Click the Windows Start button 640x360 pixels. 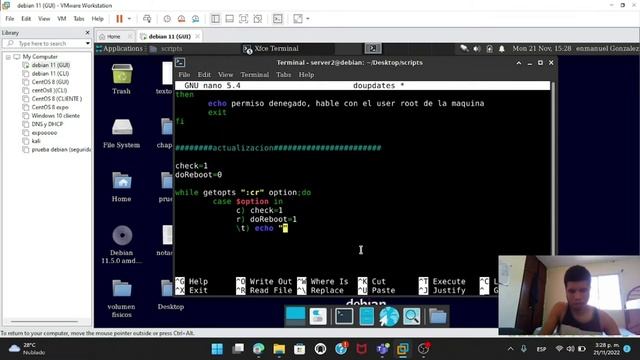[x=217, y=349]
